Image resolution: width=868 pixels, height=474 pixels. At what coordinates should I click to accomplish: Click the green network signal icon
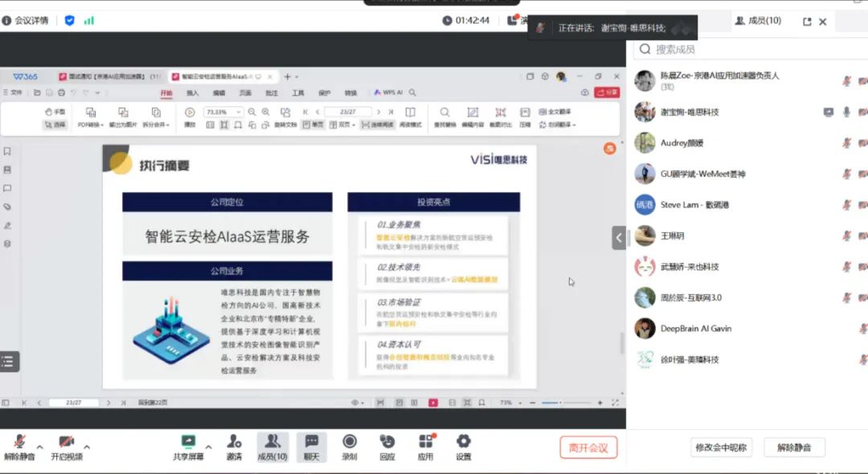[x=88, y=20]
